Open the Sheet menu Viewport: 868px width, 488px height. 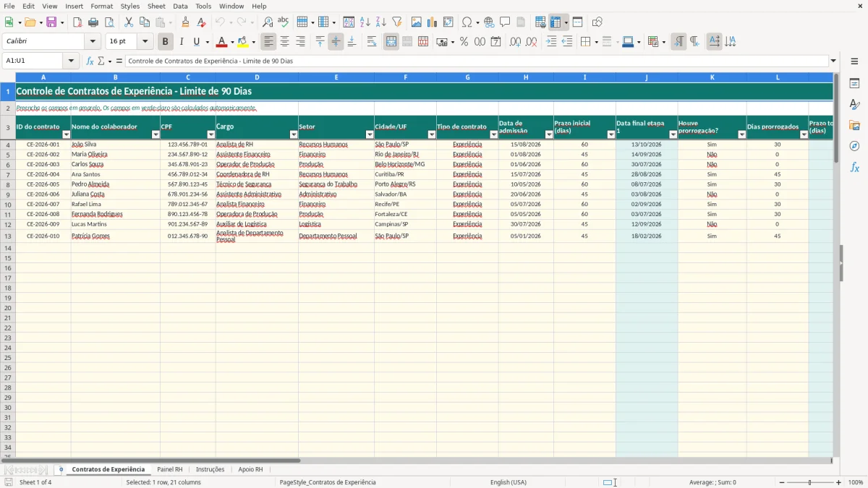tap(156, 6)
